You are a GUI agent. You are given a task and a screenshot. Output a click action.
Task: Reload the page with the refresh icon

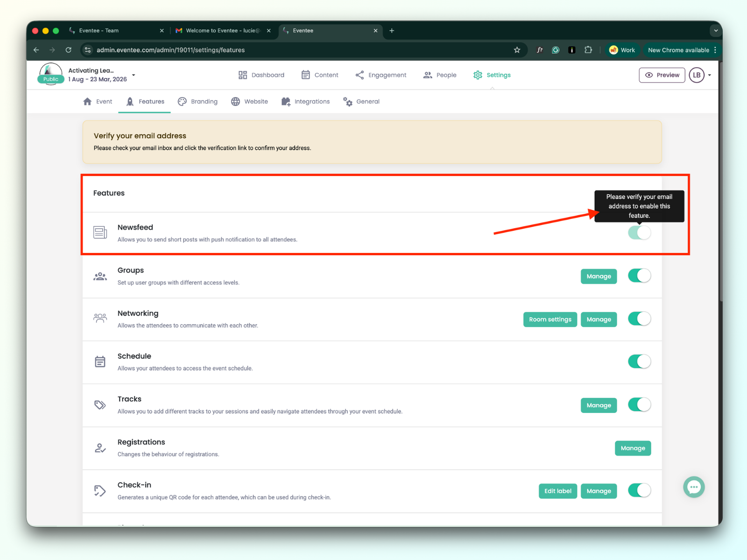[x=69, y=50]
